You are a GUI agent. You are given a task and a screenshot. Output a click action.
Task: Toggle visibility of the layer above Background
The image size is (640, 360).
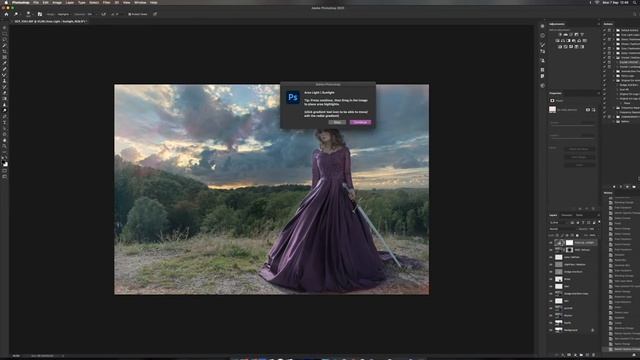click(x=551, y=323)
